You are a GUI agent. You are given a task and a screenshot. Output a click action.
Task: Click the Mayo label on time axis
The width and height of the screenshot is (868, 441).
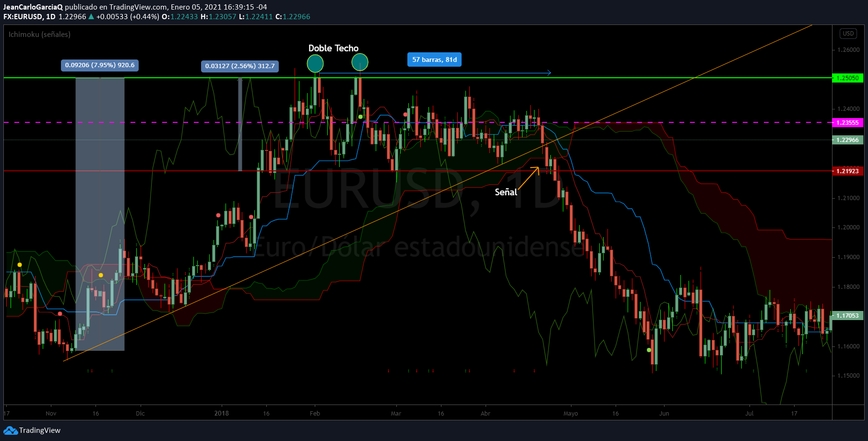click(x=571, y=413)
